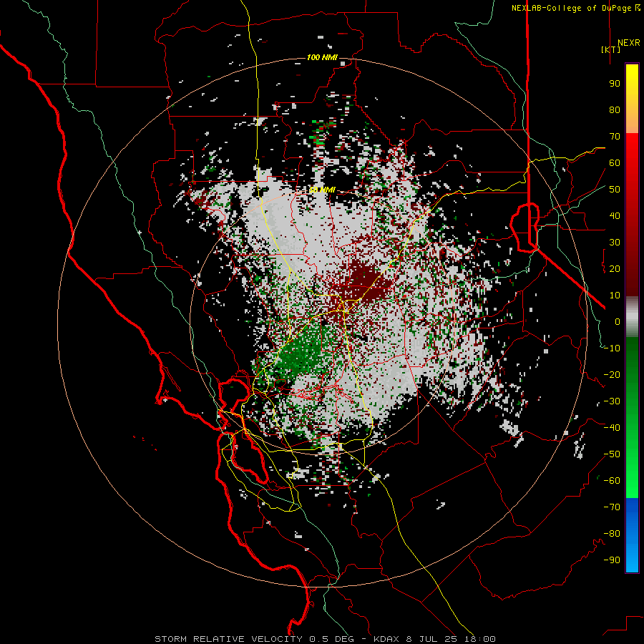Click the Storm Relative Velocity caption at bottom
Image resolution: width=644 pixels, height=644 pixels.
click(x=325, y=639)
